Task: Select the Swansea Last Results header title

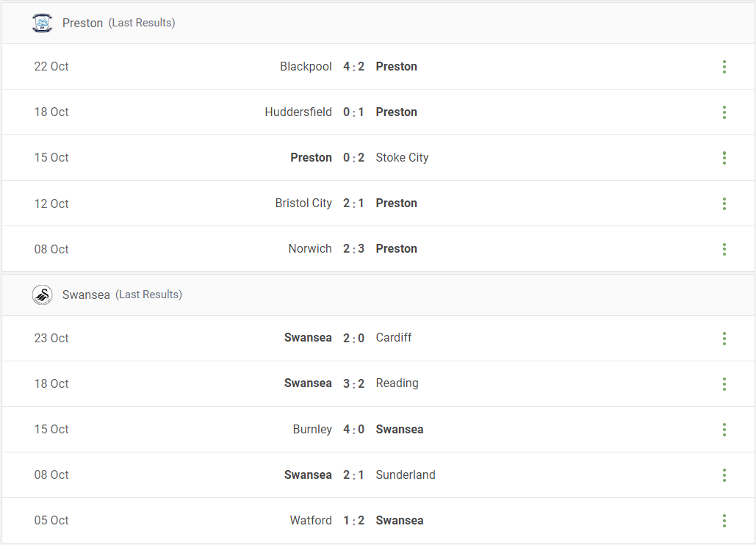Action: 122,295
